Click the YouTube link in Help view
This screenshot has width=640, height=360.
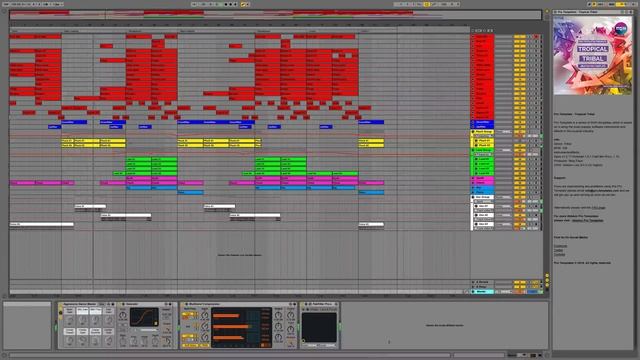point(560,255)
